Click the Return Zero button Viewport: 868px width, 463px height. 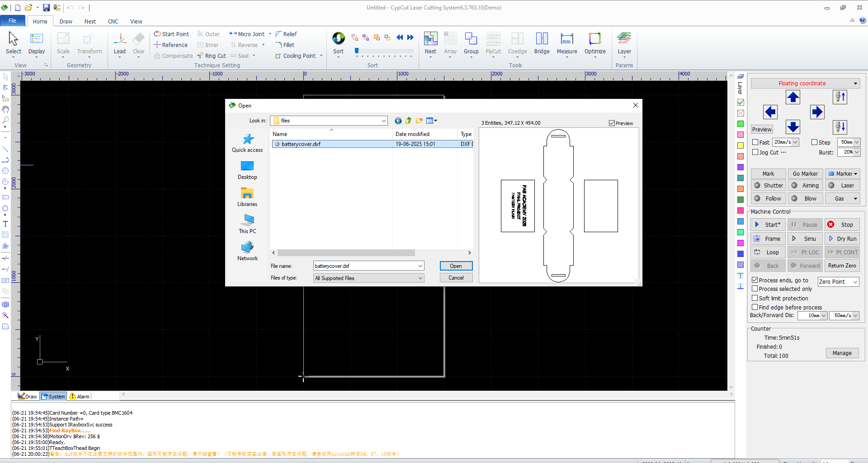coord(842,266)
